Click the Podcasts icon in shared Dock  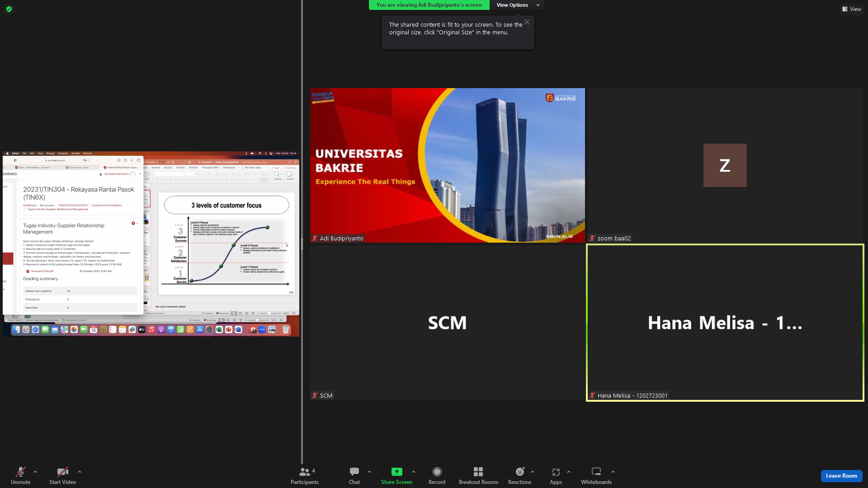161,330
